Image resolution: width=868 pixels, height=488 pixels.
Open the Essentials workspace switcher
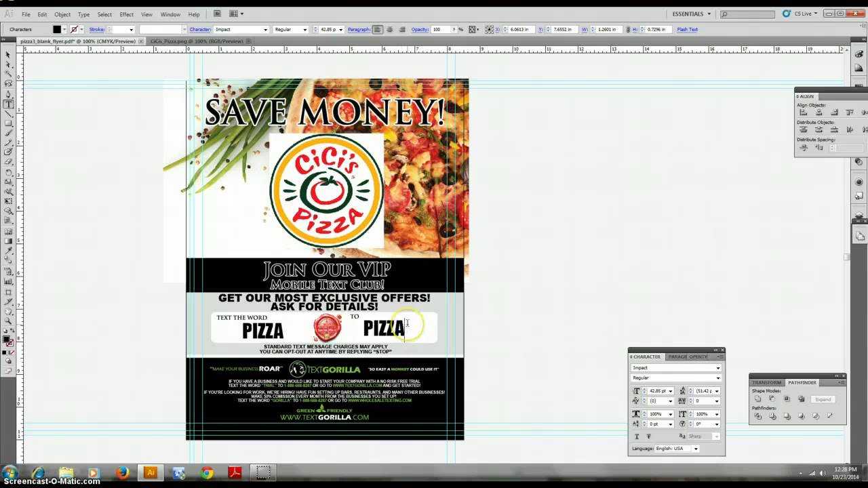point(692,14)
